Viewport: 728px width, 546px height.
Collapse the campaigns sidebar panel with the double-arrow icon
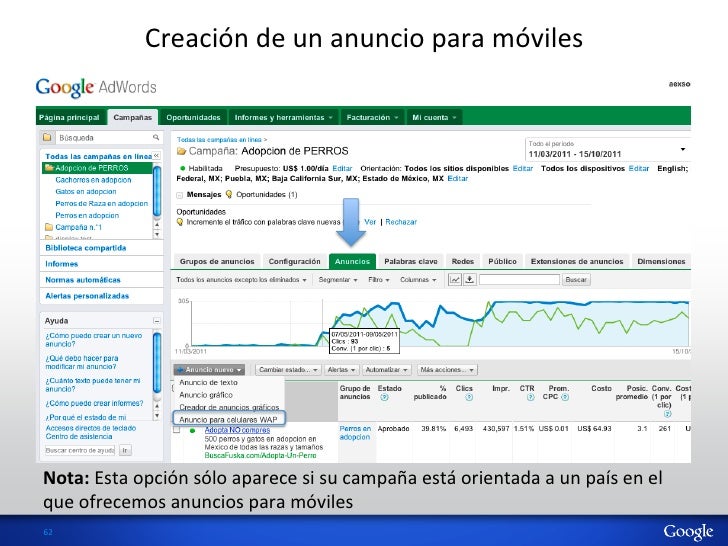(x=156, y=156)
